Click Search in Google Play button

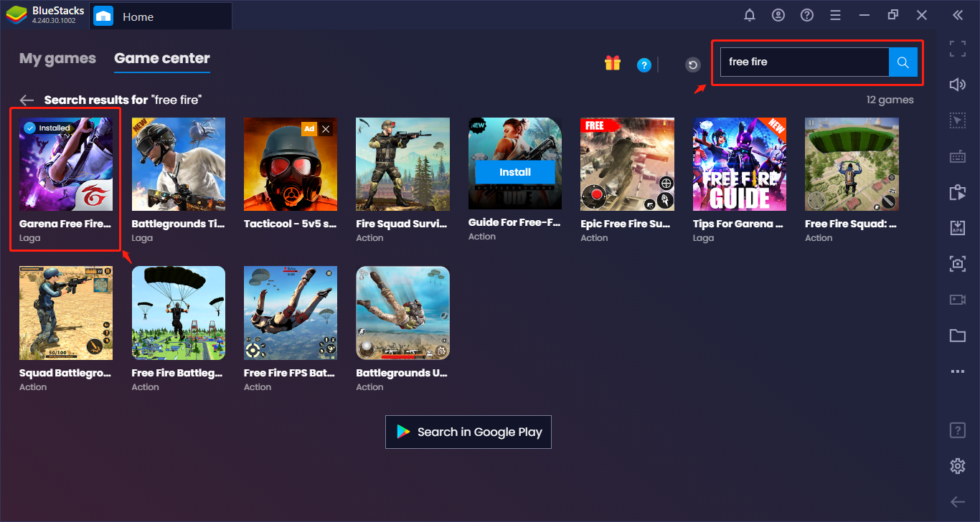468,432
